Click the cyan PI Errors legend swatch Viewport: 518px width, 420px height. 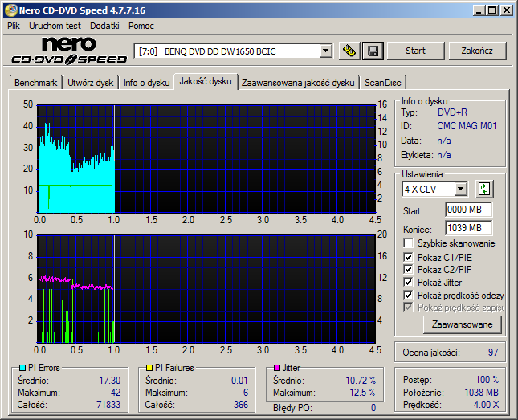(x=22, y=368)
